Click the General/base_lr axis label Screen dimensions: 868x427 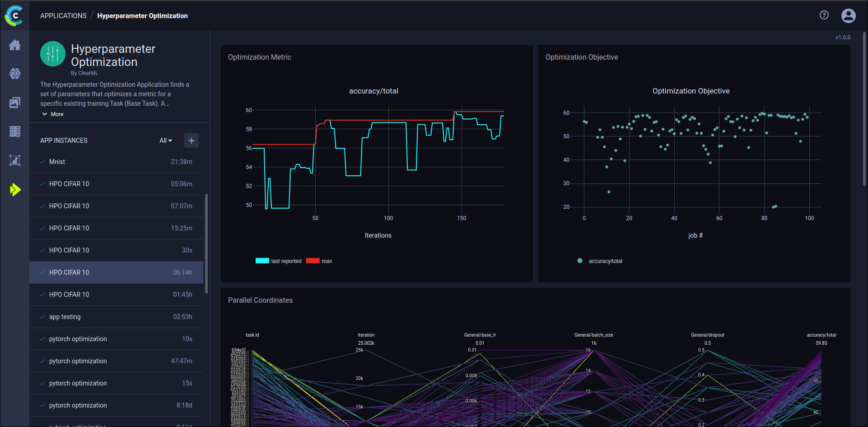click(480, 335)
